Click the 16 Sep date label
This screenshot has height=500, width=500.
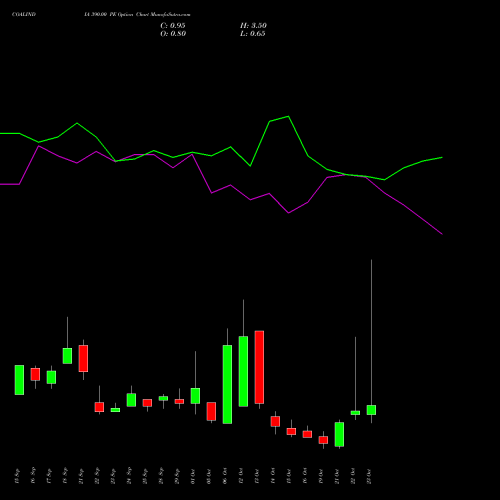pyautogui.click(x=33, y=475)
